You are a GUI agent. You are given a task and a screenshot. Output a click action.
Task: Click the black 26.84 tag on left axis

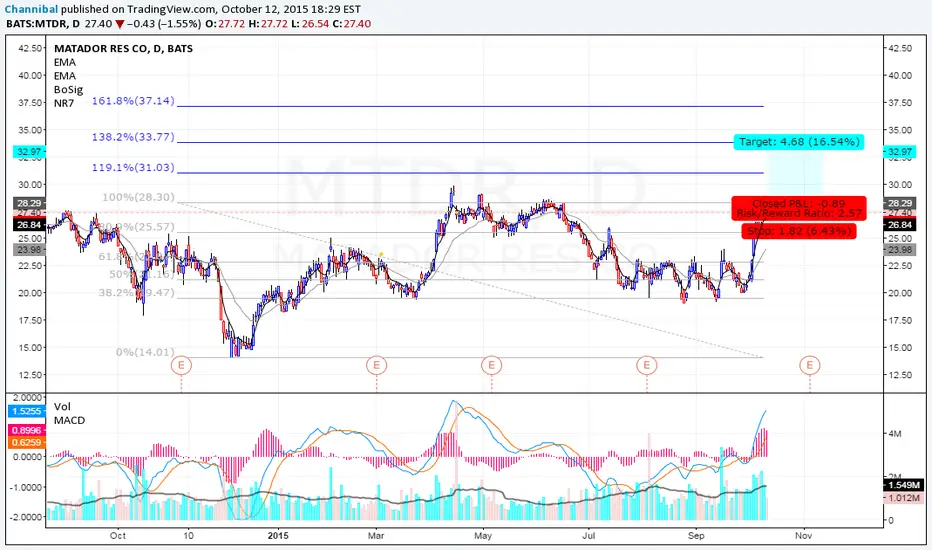pyautogui.click(x=29, y=225)
